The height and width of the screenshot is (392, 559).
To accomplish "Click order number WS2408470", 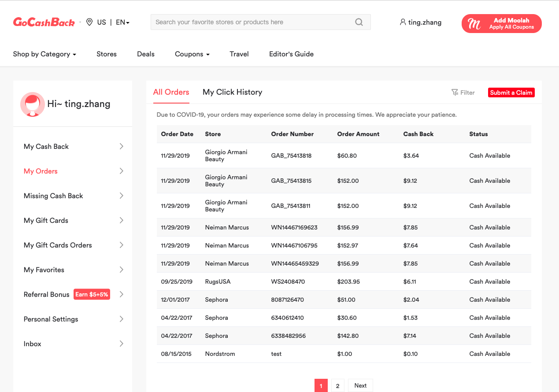I will pyautogui.click(x=288, y=281).
